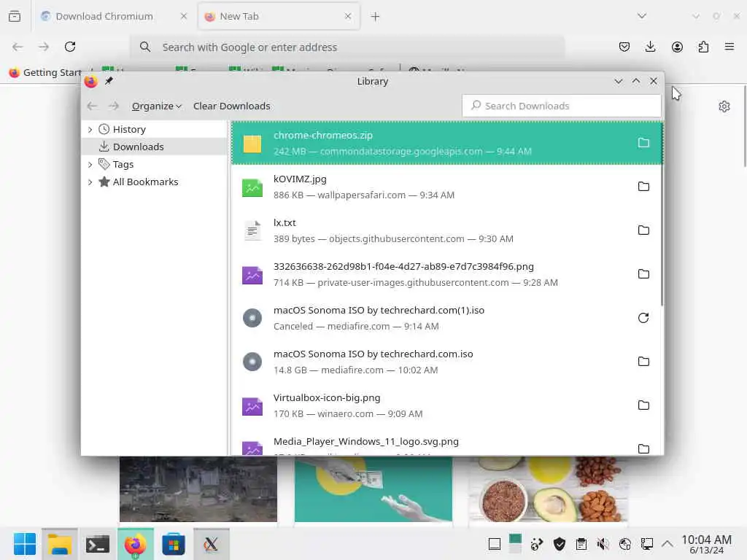Show hidden system tray icons
The width and height of the screenshot is (747, 560).
point(667,543)
